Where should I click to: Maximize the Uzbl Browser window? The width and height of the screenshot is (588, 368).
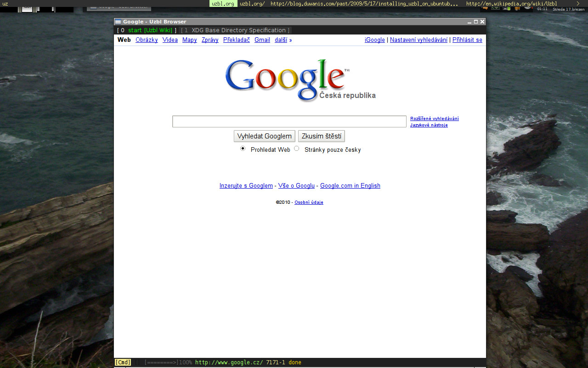pos(476,22)
